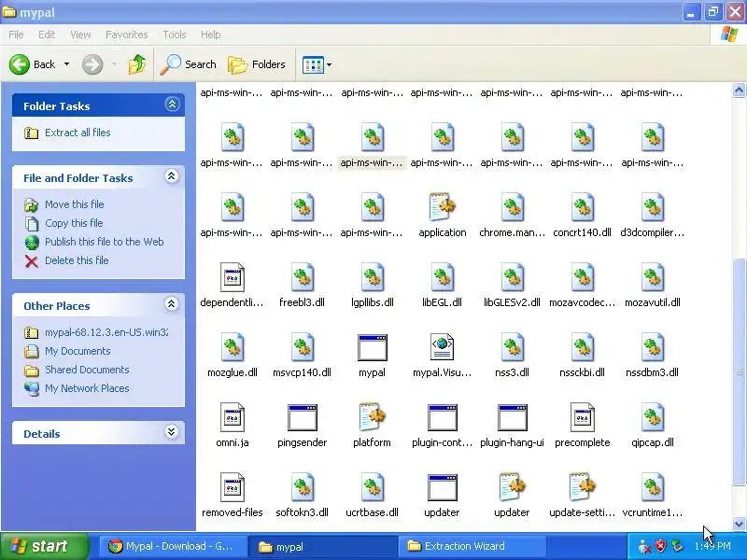
Task: Select the d3dcompiler dll icon
Action: point(652,207)
